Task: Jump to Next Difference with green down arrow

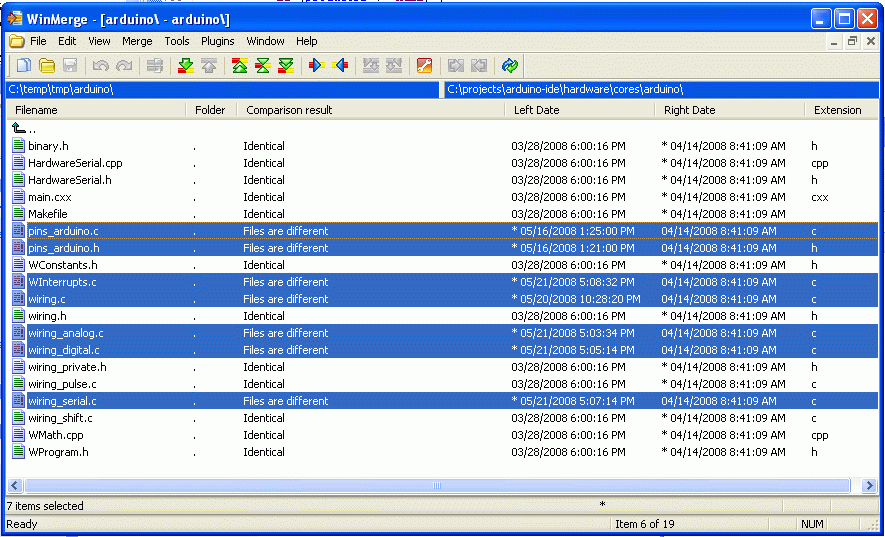Action: point(186,66)
